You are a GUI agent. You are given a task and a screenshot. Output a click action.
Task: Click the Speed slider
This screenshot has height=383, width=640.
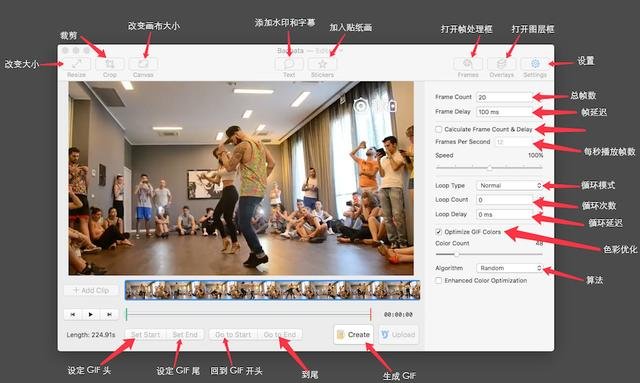coord(489,167)
